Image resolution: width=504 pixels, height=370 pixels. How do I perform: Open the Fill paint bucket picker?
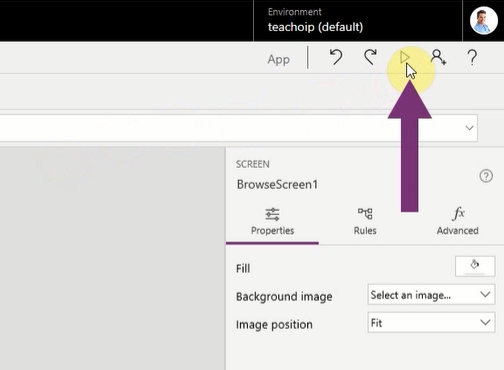pyautogui.click(x=475, y=266)
